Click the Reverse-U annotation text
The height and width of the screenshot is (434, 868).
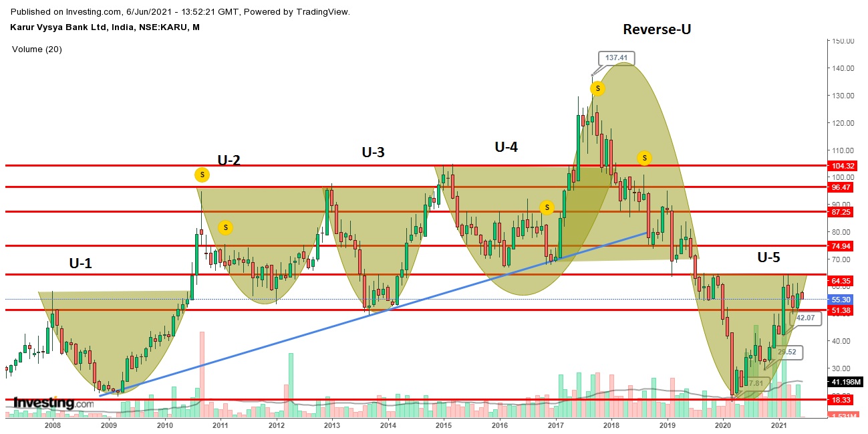pos(658,29)
